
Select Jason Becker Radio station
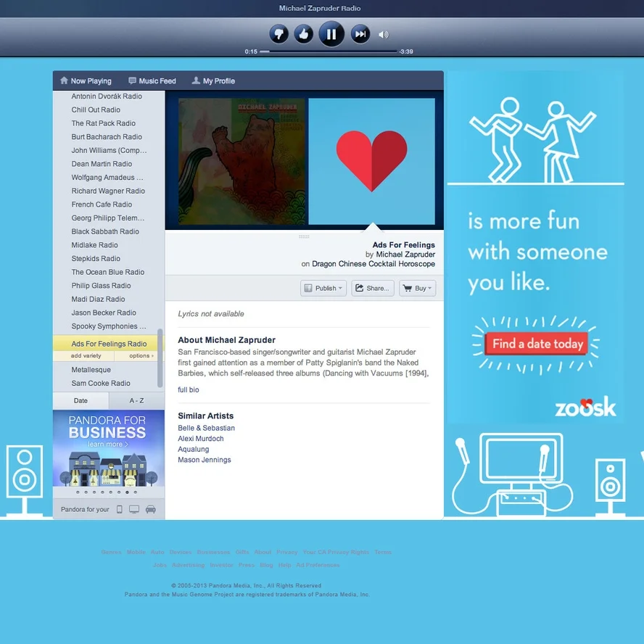pyautogui.click(x=104, y=313)
